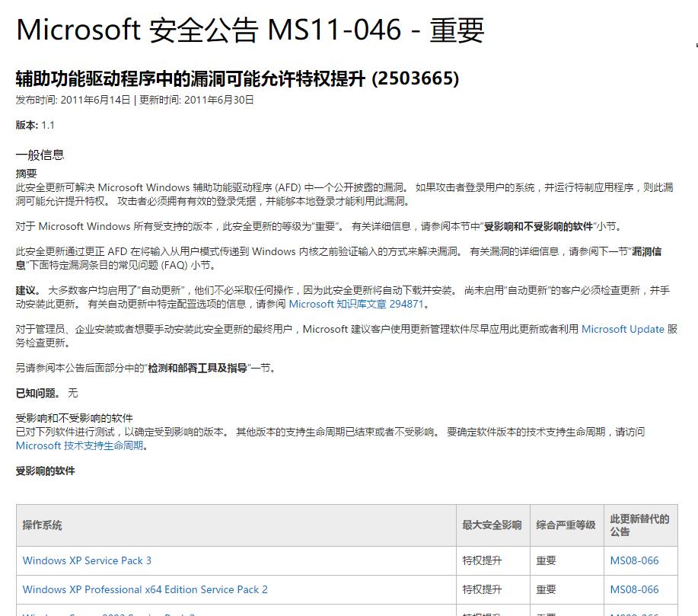Click the bold 已知问题。 label
Image resolution: width=698 pixels, height=616 pixels.
[x=38, y=393]
